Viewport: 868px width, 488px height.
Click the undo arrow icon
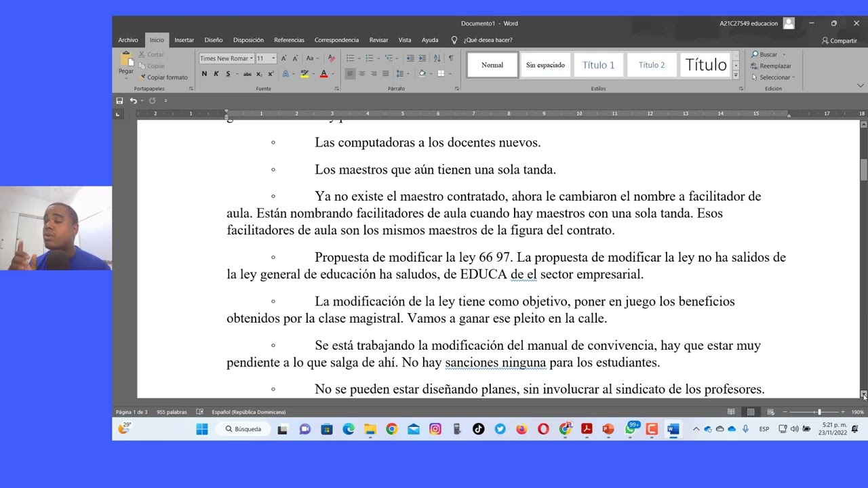click(x=134, y=100)
